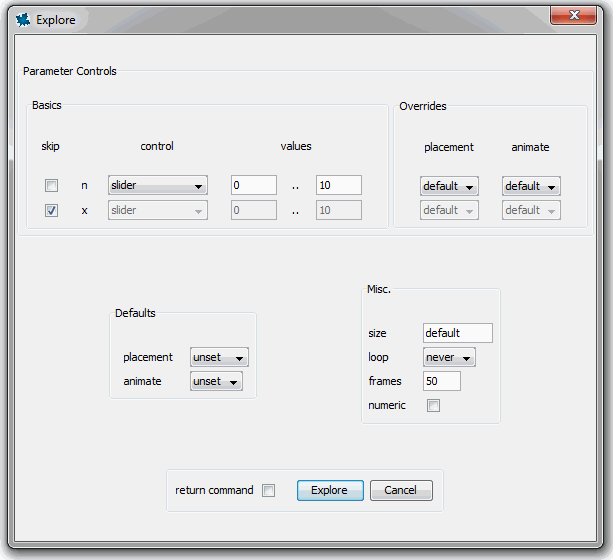Screen dimensions: 613x560
Task: Enable the numeric checkbox
Action: click(433, 405)
